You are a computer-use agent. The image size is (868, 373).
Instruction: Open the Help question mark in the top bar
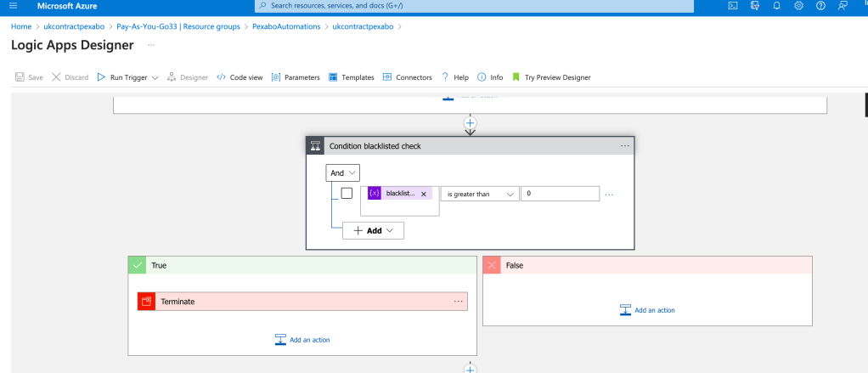(x=820, y=6)
